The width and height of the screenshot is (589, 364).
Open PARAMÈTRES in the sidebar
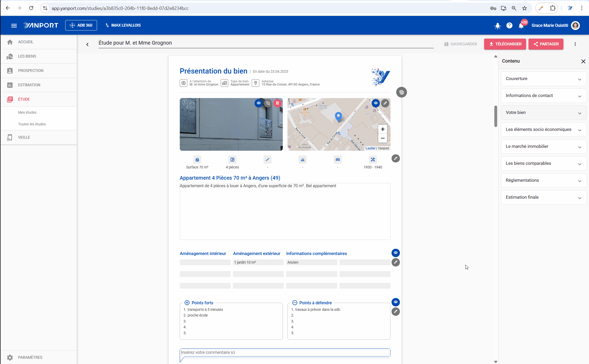39,357
